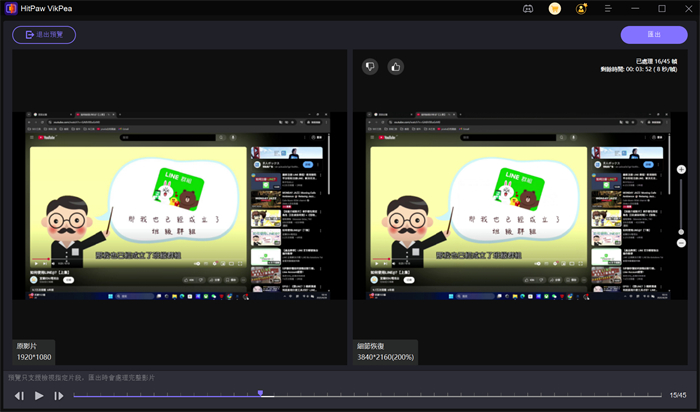Click the zoom slider handle

pos(681,231)
